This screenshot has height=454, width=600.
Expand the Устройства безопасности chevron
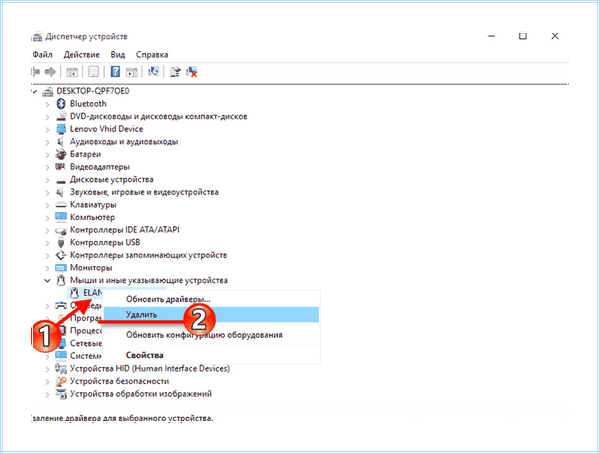pyautogui.click(x=47, y=382)
